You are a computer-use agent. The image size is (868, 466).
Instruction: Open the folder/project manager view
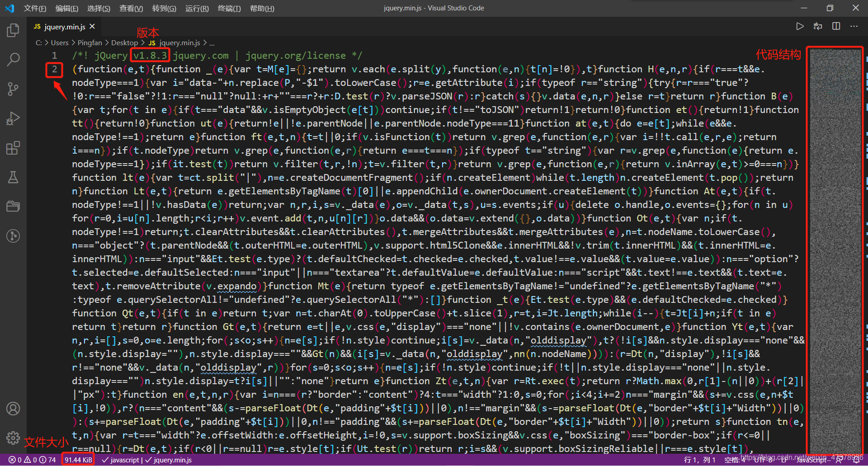13,207
